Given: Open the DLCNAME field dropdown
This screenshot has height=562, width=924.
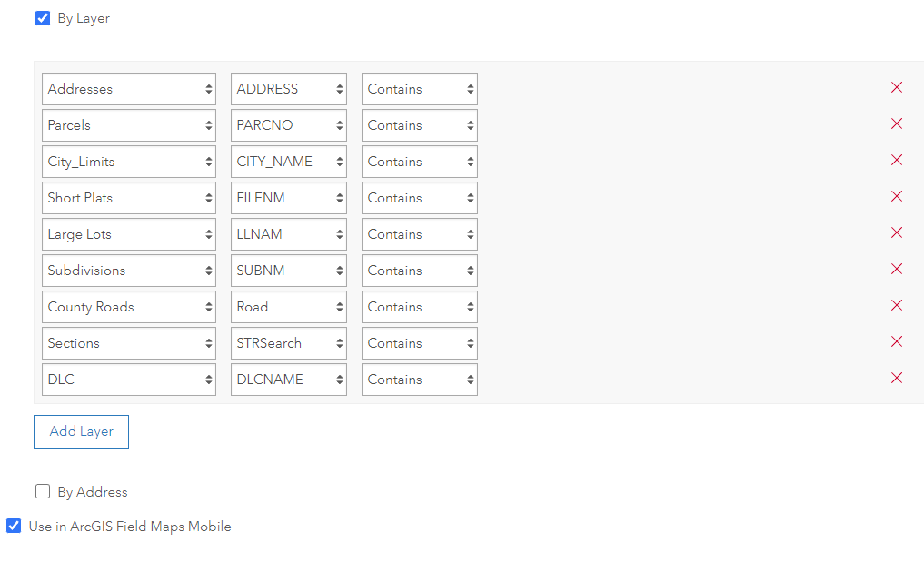Looking at the screenshot, I should (288, 380).
